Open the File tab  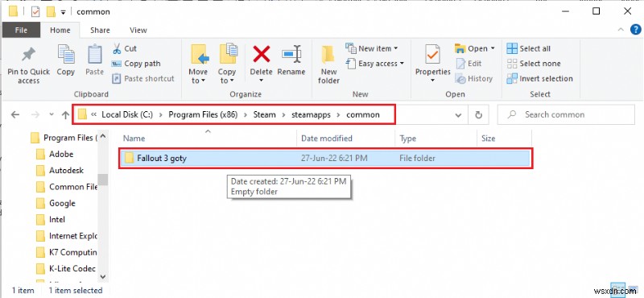22,30
